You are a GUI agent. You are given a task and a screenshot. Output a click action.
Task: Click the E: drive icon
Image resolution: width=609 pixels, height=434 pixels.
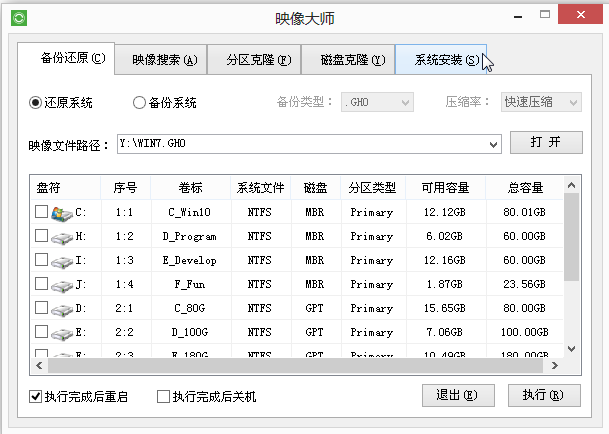[x=62, y=332]
